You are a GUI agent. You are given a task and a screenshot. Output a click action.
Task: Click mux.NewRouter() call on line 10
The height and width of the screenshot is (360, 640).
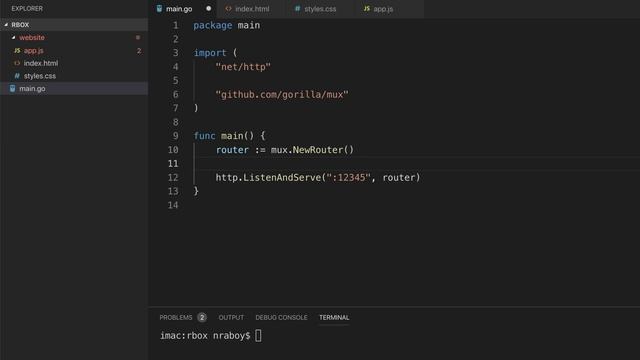point(312,150)
